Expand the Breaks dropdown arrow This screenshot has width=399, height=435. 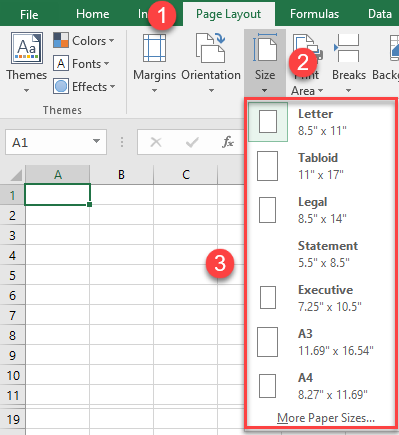348,90
